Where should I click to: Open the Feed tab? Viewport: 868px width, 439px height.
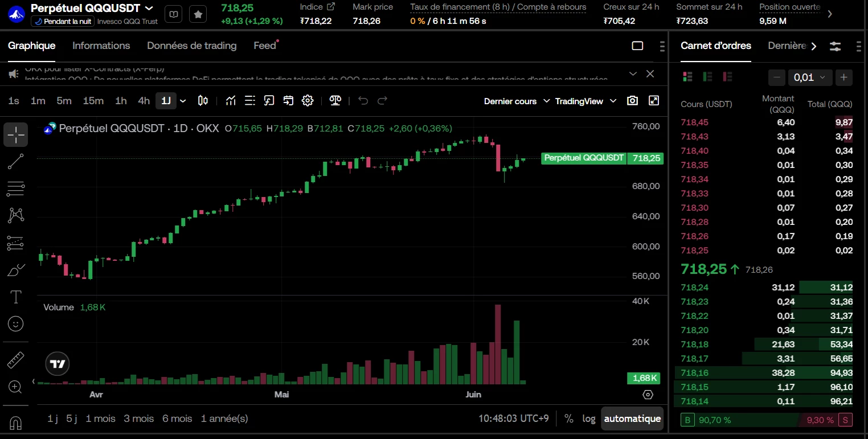click(x=265, y=46)
